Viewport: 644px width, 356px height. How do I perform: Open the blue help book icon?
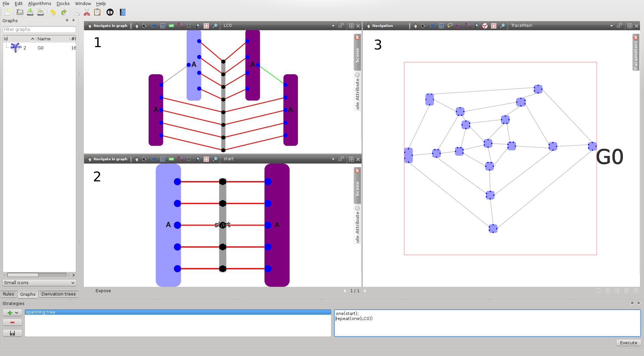click(123, 12)
